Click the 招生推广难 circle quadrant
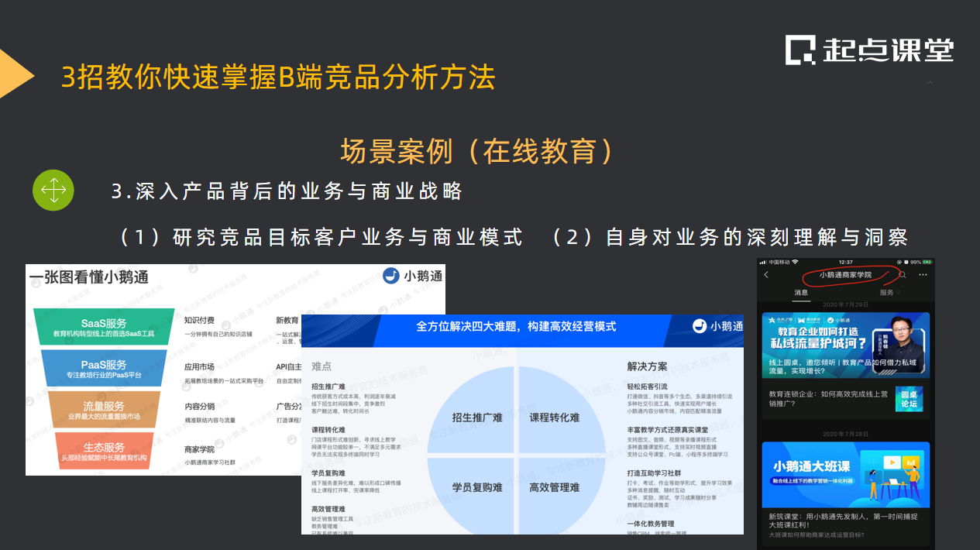The image size is (980, 550). coord(473,411)
